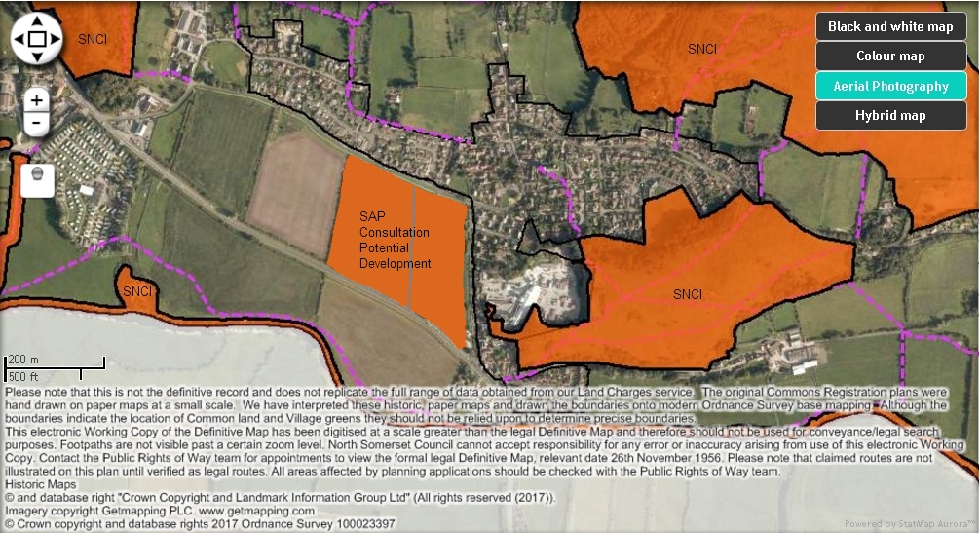Zoom in using the plus button
Image resolution: width=980 pixels, height=533 pixels.
(37, 100)
